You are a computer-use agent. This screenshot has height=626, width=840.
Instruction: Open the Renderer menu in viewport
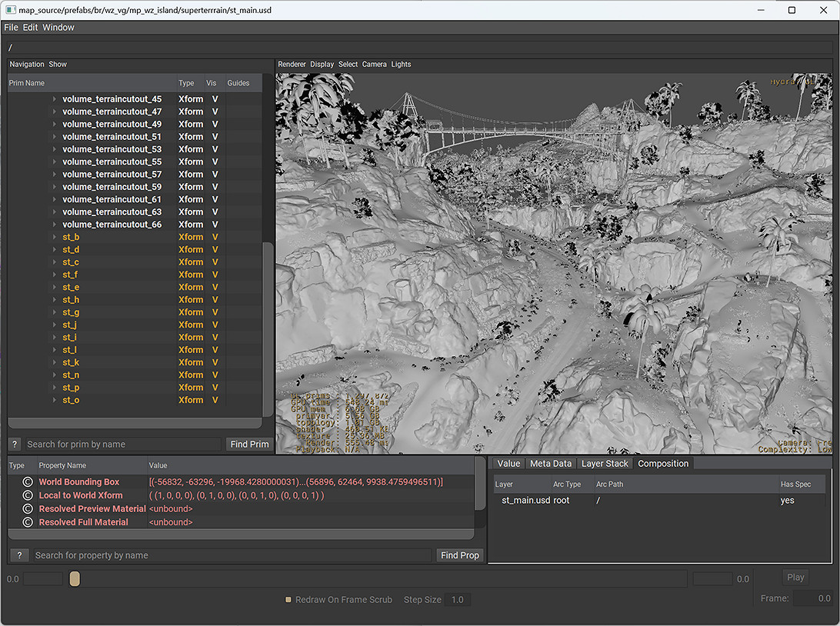pyautogui.click(x=292, y=65)
